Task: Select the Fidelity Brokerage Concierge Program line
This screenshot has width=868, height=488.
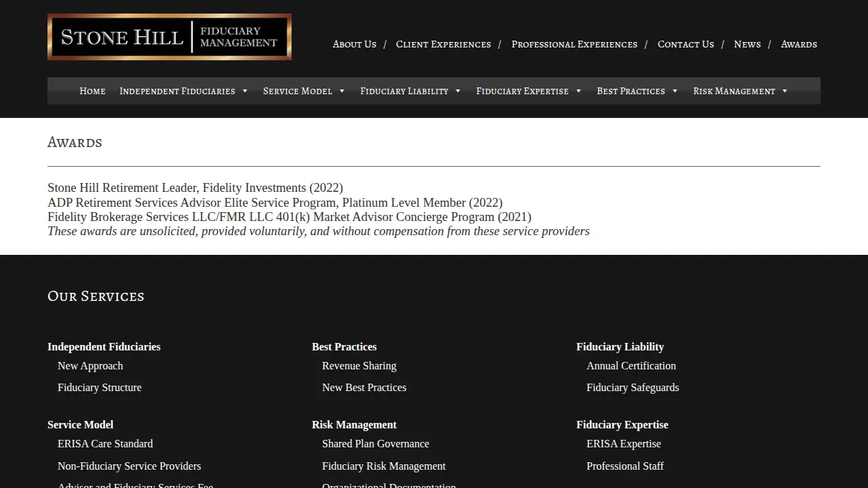Action: click(x=290, y=217)
